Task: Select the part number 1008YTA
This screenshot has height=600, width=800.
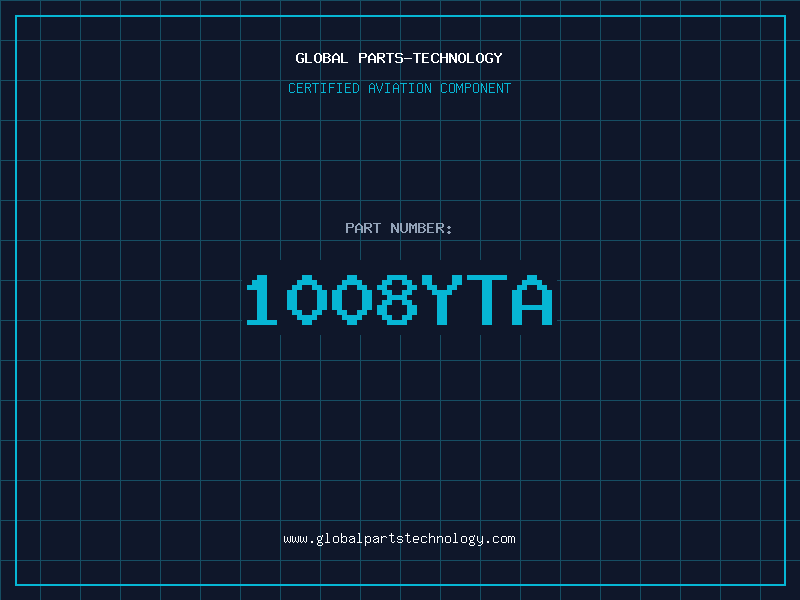Action: (399, 299)
